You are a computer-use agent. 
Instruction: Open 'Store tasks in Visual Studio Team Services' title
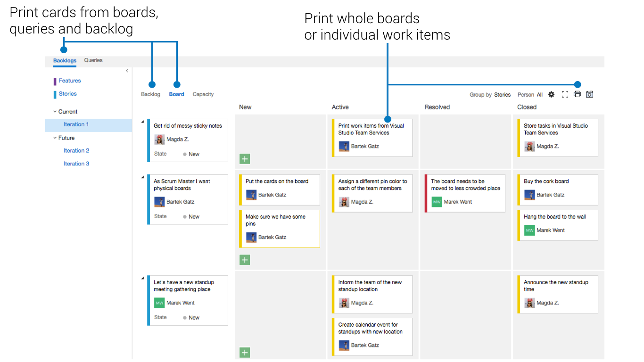click(x=555, y=129)
